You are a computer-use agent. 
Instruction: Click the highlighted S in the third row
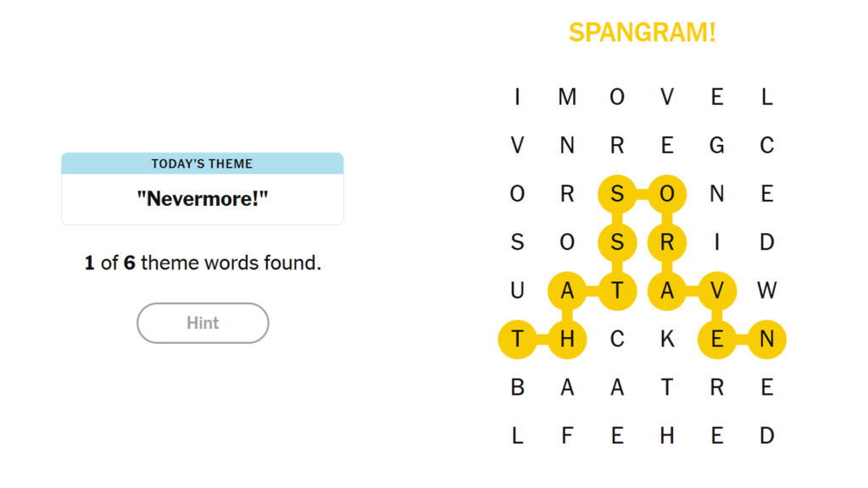617,194
